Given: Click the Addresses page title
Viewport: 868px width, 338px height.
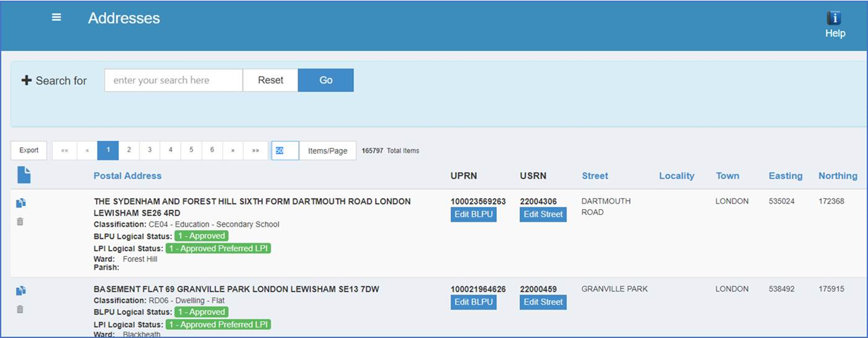Looking at the screenshot, I should (x=124, y=18).
